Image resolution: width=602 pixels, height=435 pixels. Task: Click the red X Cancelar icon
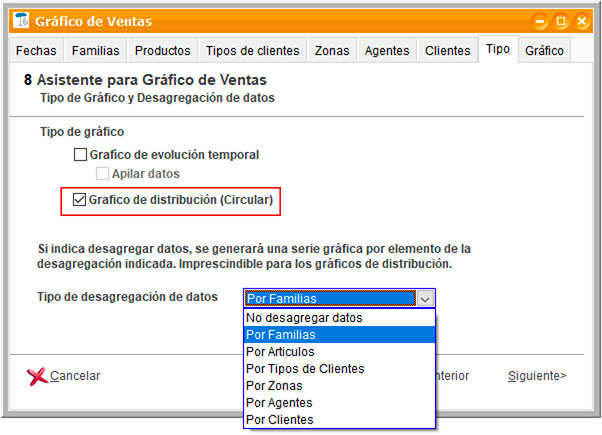point(37,377)
